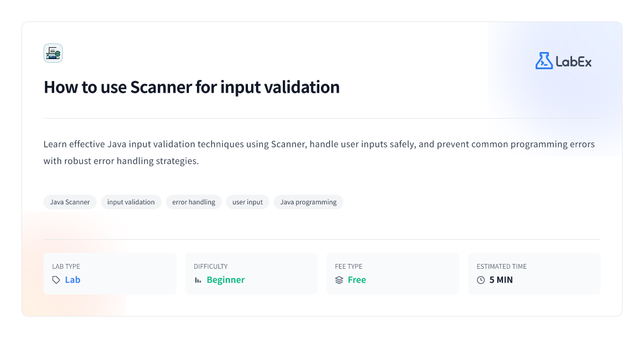The image size is (644, 338).
Task: Select the DIFFICULTY info card header
Action: coord(210,267)
